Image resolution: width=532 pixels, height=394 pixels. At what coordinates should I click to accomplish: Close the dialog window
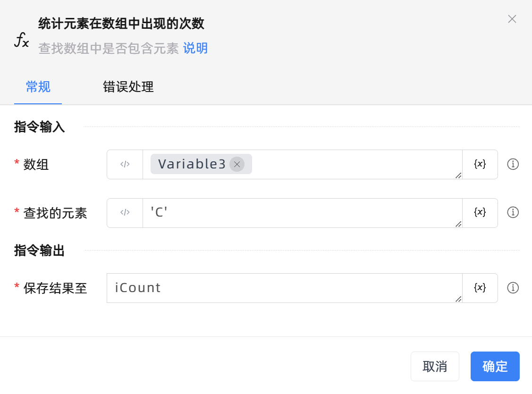tap(512, 19)
